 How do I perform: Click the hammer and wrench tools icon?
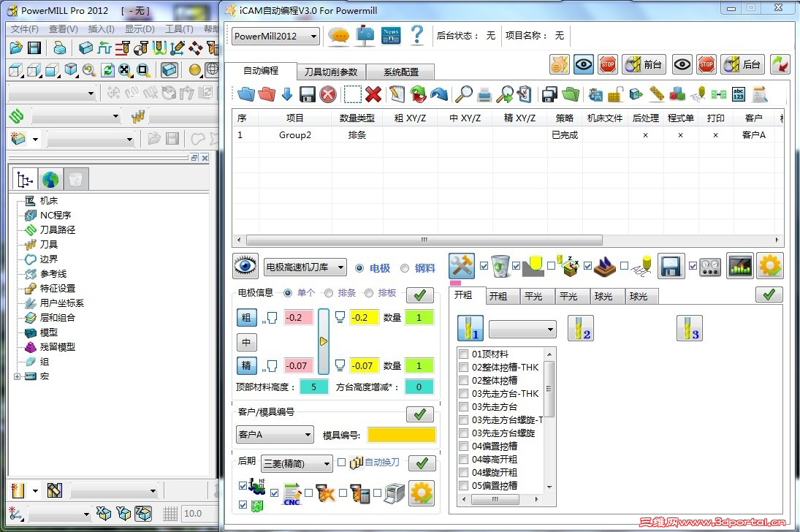point(462,266)
